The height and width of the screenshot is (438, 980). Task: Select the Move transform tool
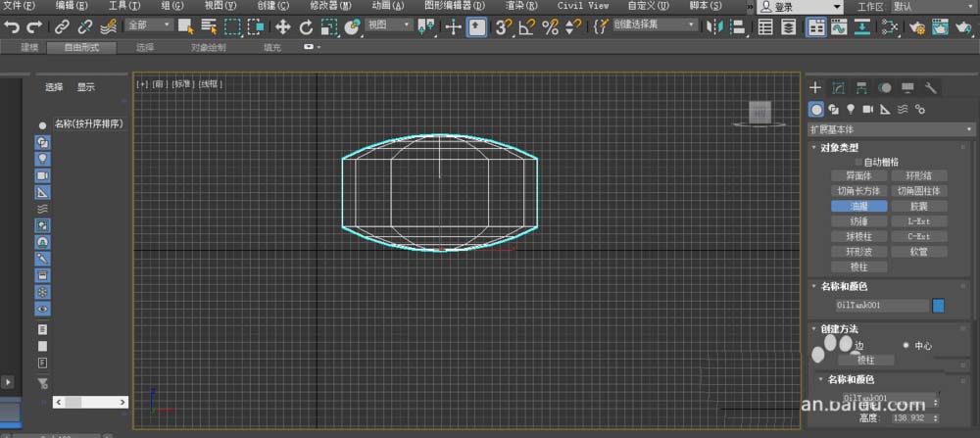click(283, 26)
